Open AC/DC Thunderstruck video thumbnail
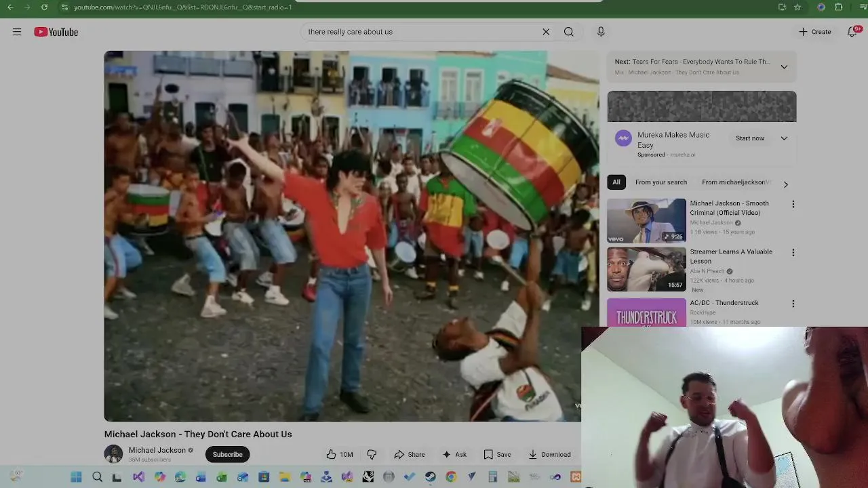This screenshot has width=868, height=488. coord(646,312)
